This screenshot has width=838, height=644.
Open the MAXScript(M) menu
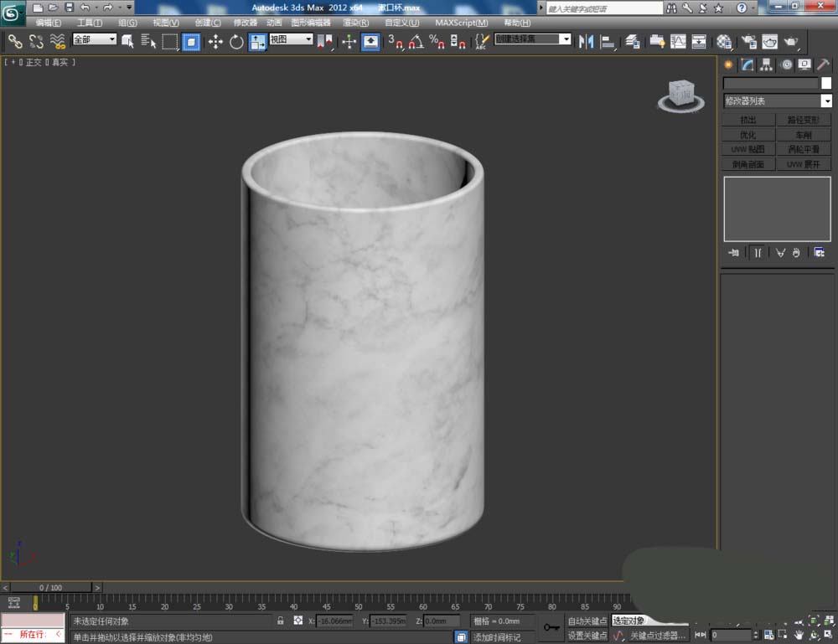[x=461, y=23]
